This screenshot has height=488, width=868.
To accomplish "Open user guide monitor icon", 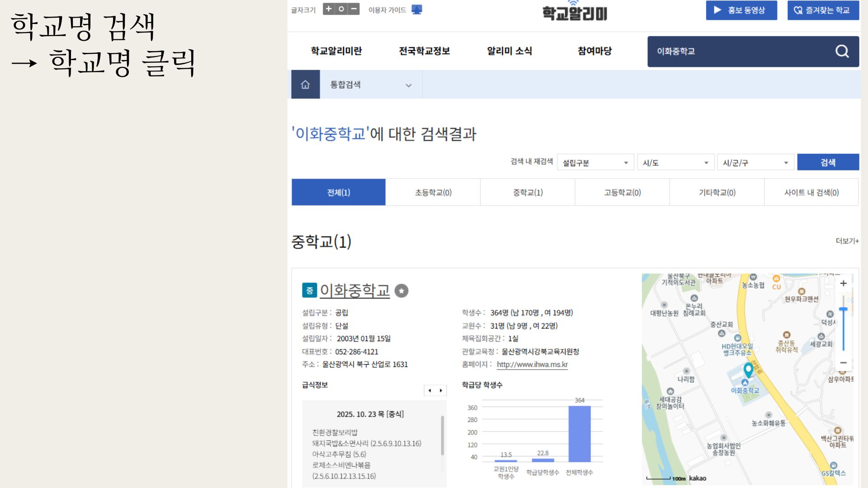I will [x=416, y=9].
